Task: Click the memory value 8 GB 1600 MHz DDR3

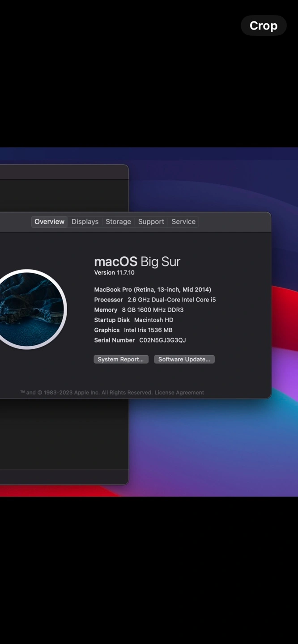Action: tap(153, 309)
